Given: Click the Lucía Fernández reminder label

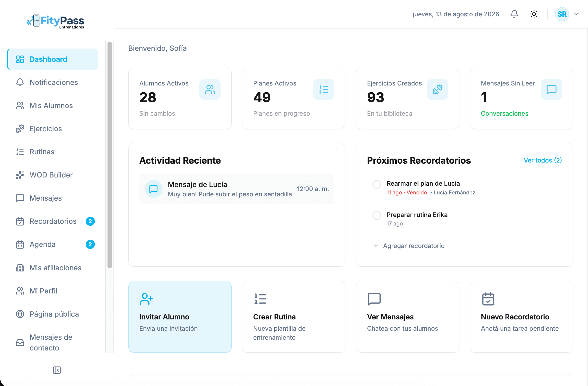Looking at the screenshot, I should point(454,192).
